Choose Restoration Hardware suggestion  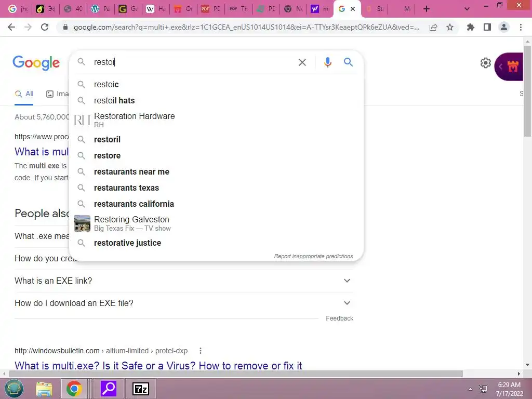point(216,120)
